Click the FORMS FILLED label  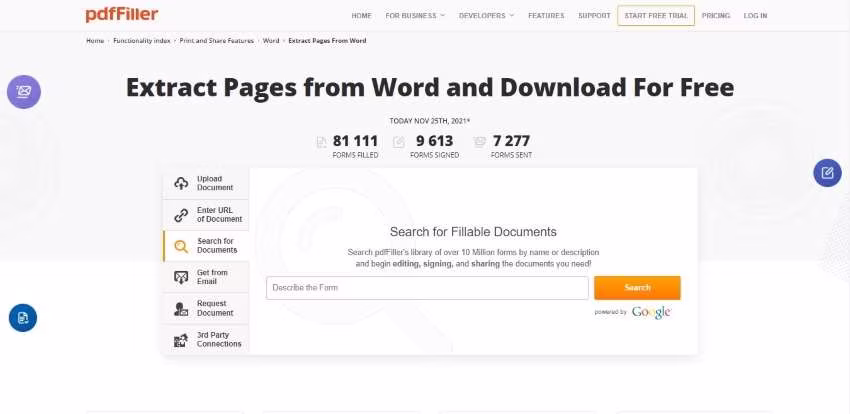pyautogui.click(x=355, y=156)
